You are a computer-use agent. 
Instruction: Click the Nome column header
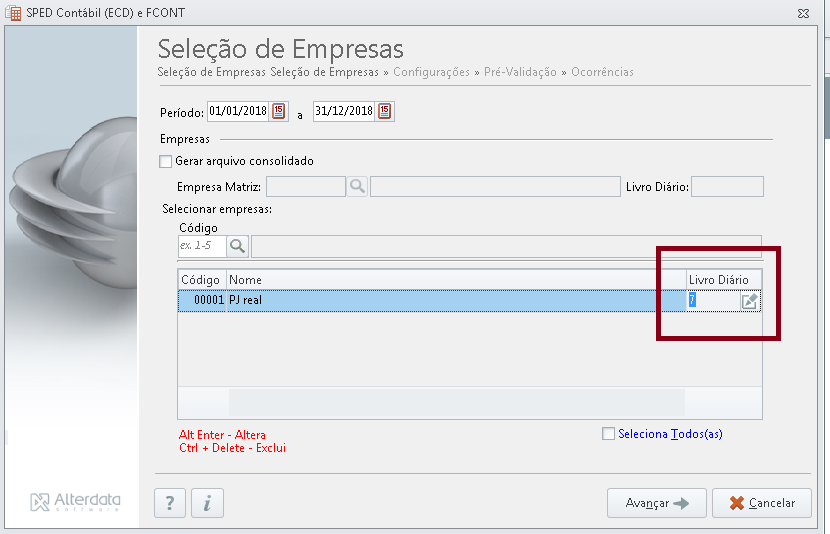click(456, 280)
